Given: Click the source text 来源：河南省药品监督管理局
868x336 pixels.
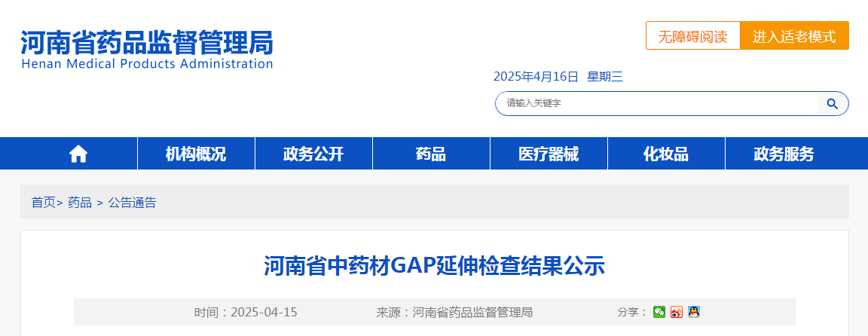Looking at the screenshot, I should coord(454,312).
